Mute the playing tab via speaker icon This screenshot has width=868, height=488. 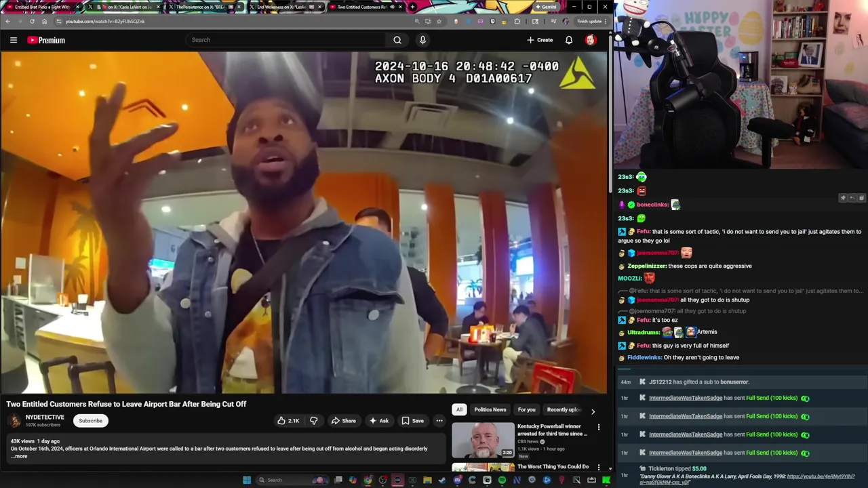pyautogui.click(x=392, y=7)
